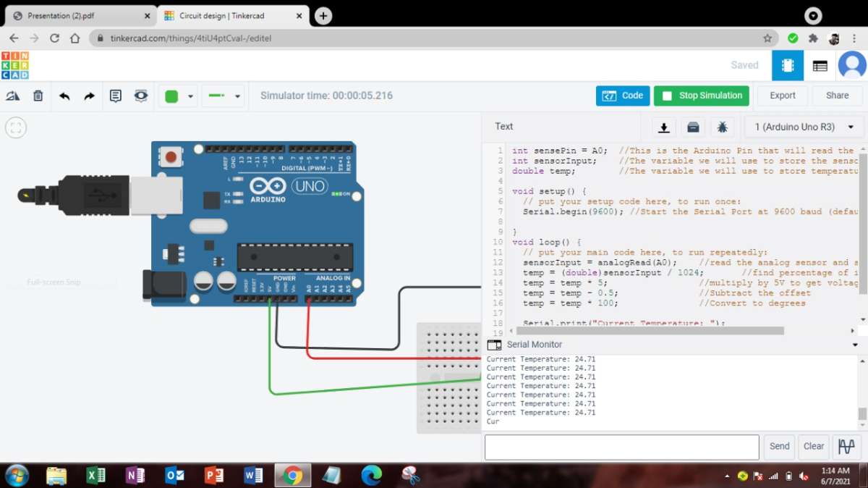
Task: Open user profile avatar
Action: (852, 65)
